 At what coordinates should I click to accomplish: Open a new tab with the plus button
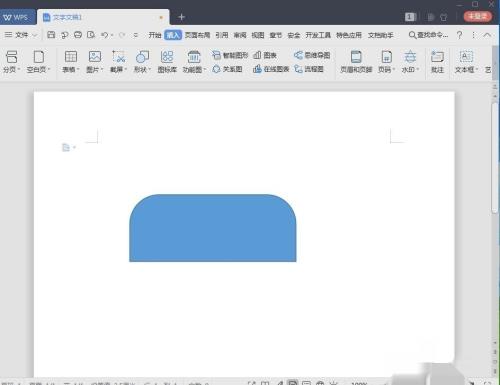click(181, 17)
